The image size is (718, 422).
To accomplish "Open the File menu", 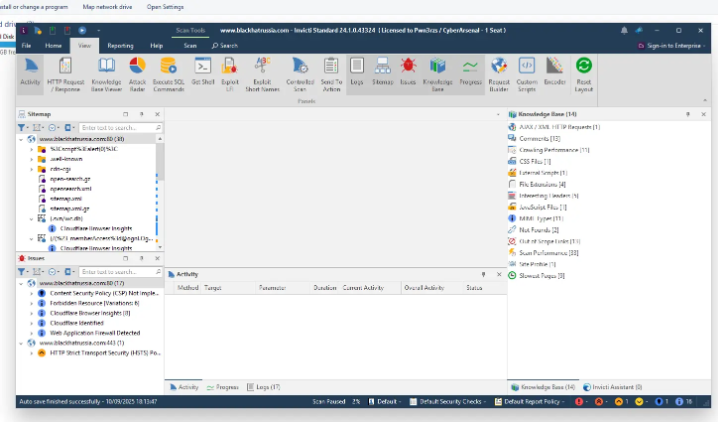I will (27, 46).
